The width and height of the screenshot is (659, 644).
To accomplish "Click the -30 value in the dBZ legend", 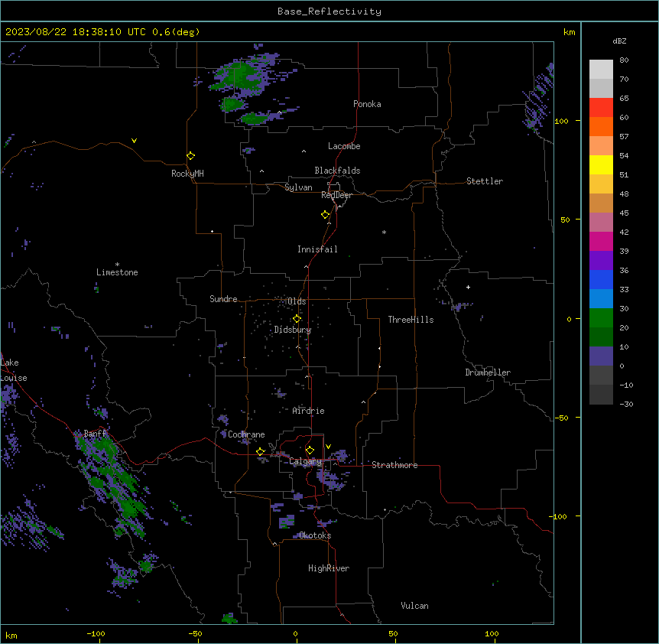I will pos(626,404).
